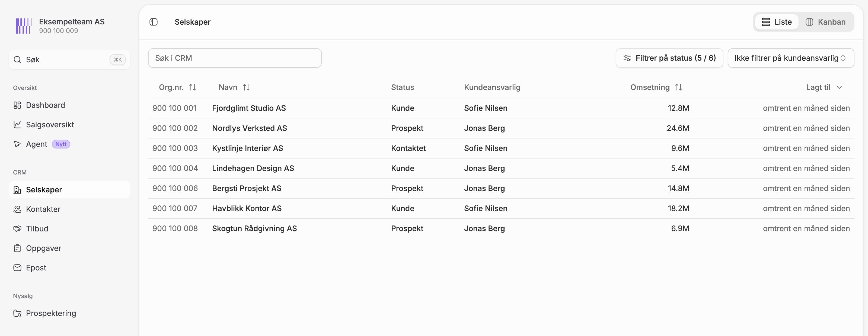The image size is (868, 336).
Task: Go to Oppgaver page
Action: [69, 248]
